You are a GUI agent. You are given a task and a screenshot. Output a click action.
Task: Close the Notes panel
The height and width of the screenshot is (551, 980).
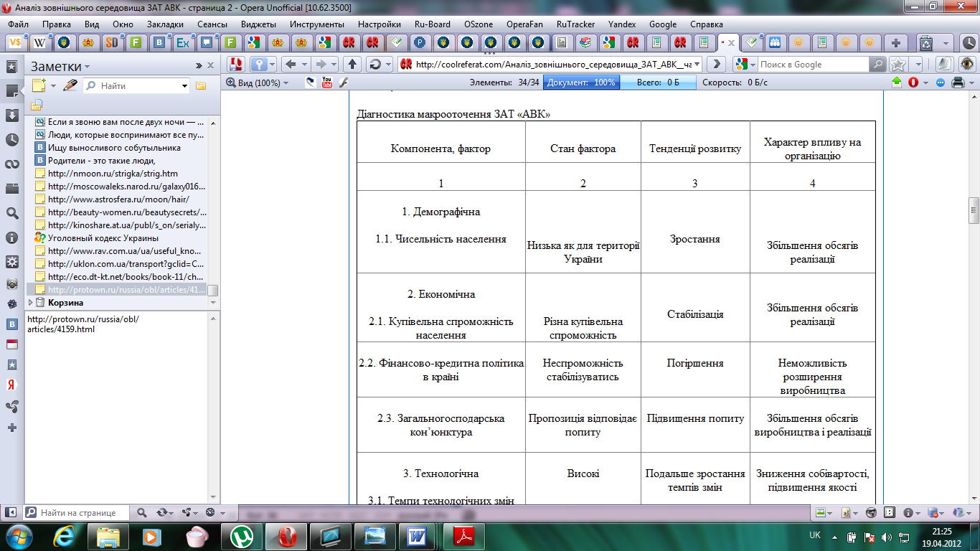point(210,65)
